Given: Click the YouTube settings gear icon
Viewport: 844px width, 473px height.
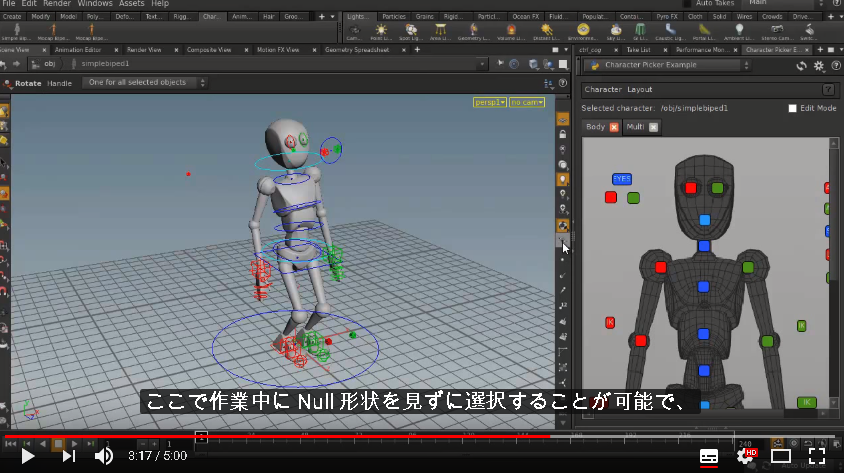Looking at the screenshot, I should [745, 456].
